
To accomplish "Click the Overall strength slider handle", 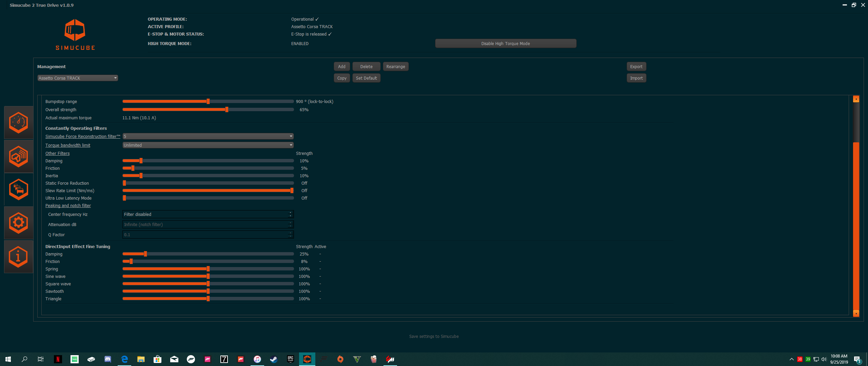I will click(x=227, y=109).
